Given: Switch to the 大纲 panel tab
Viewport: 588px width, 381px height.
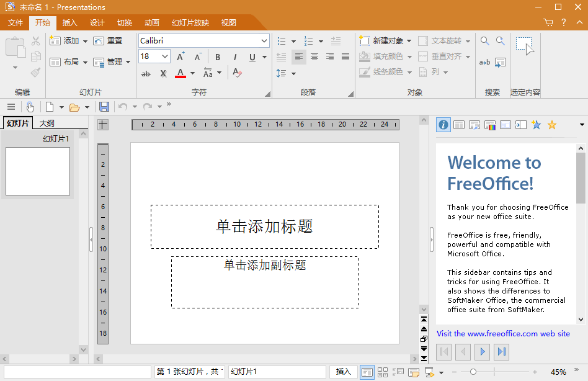Looking at the screenshot, I should (x=47, y=123).
